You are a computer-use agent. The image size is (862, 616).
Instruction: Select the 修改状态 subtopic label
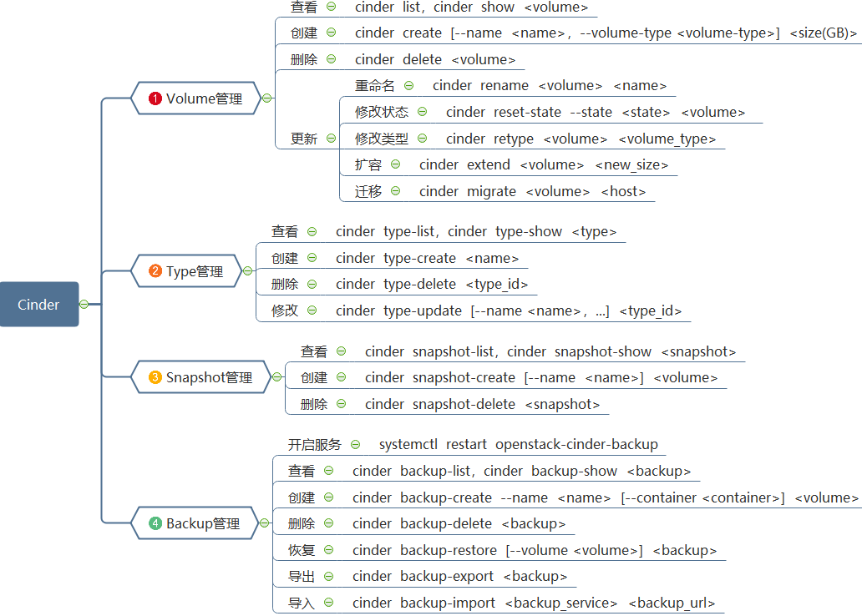pyautogui.click(x=381, y=112)
